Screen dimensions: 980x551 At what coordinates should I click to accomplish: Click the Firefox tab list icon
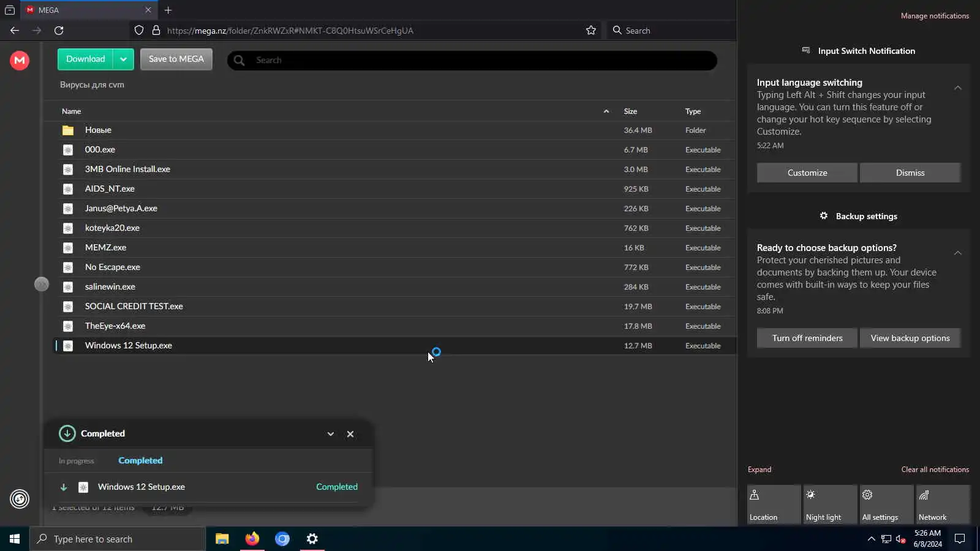pos(10,10)
